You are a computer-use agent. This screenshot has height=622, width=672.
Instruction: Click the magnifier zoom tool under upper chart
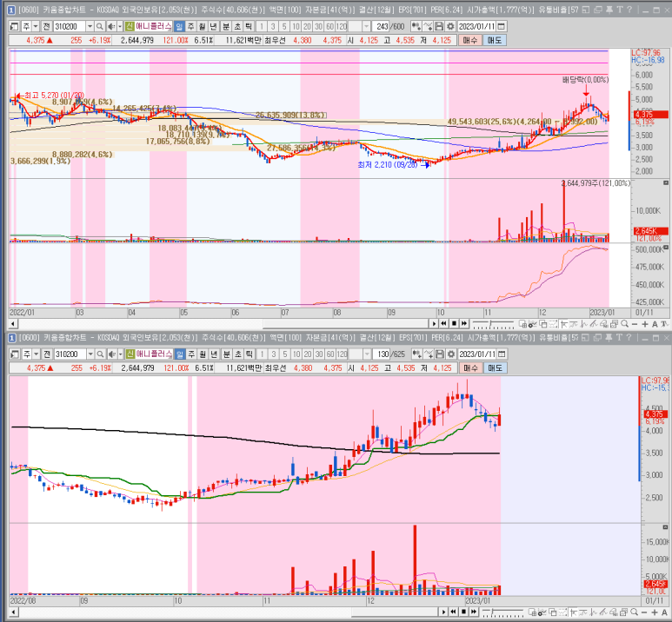pyautogui.click(x=625, y=324)
